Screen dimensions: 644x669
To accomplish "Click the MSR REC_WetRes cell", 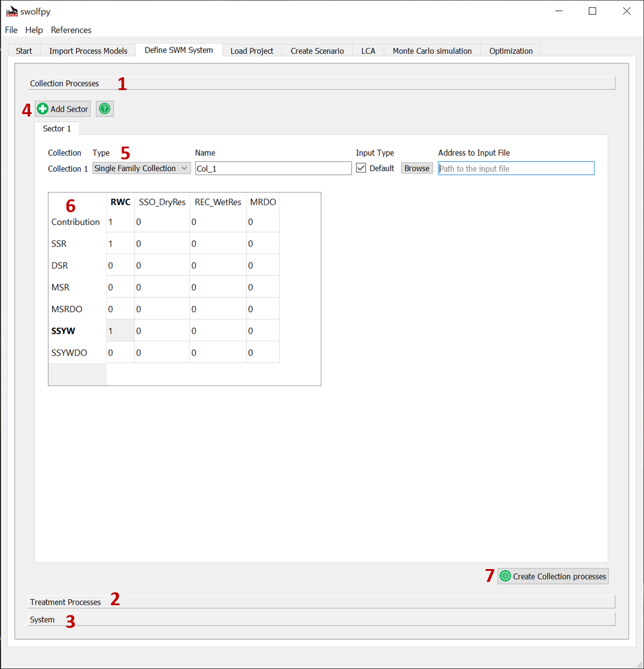I will point(218,287).
